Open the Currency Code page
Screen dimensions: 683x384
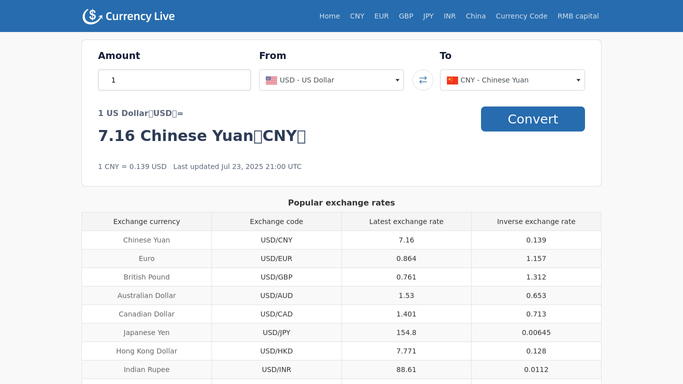tap(521, 16)
